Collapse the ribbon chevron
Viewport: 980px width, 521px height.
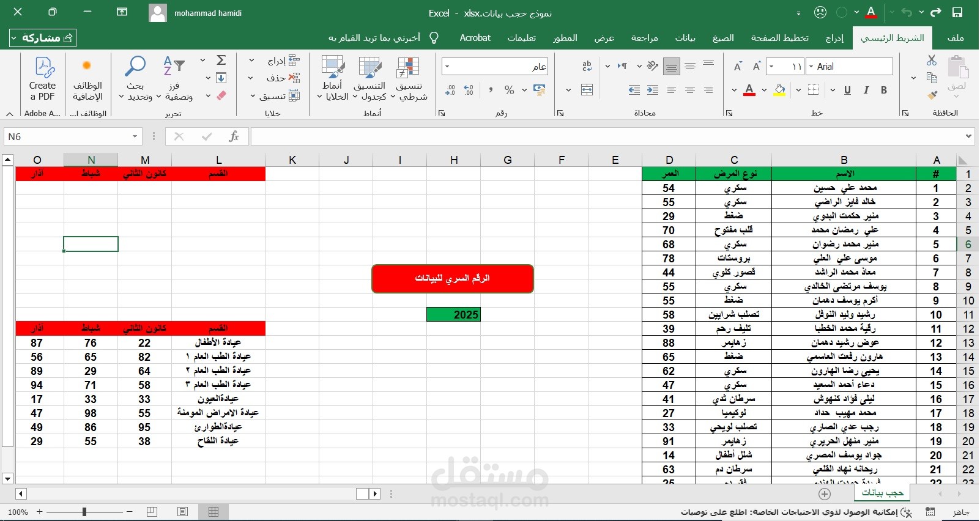10,114
